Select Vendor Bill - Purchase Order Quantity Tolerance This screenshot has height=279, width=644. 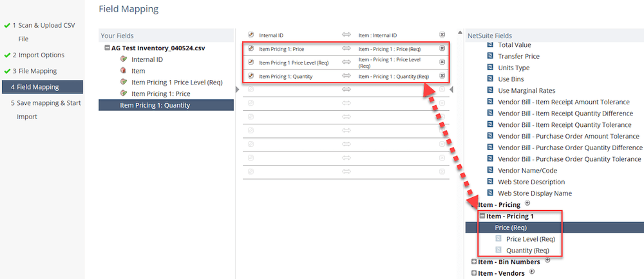pos(569,159)
